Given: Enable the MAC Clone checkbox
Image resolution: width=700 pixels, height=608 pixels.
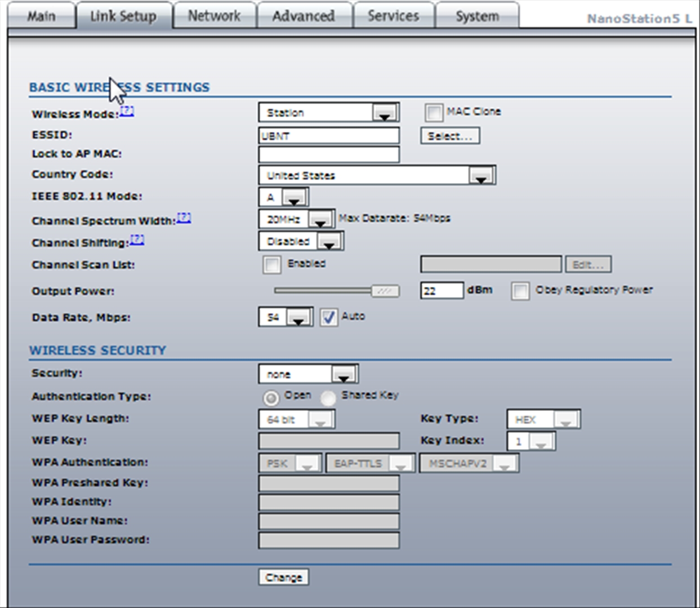Looking at the screenshot, I should click(x=434, y=113).
